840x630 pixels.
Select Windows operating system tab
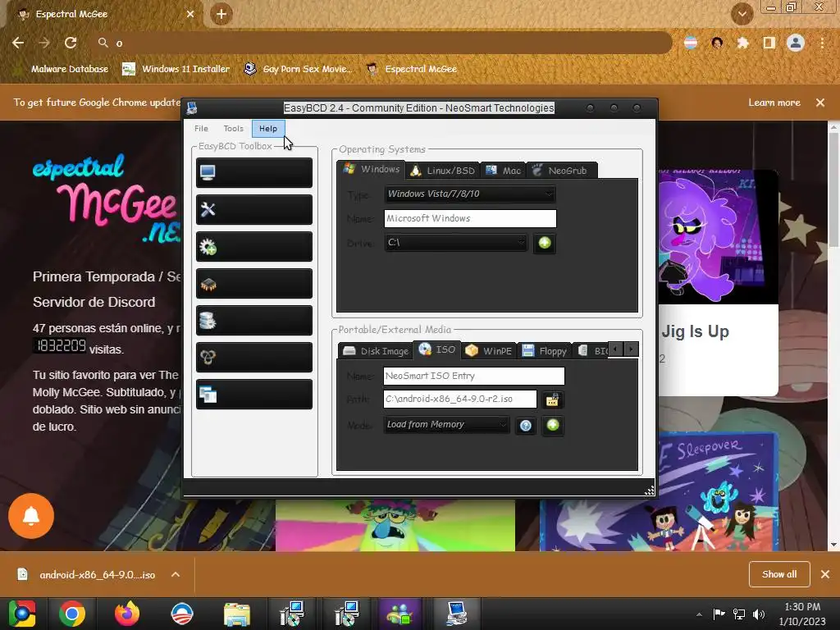pyautogui.click(x=372, y=169)
